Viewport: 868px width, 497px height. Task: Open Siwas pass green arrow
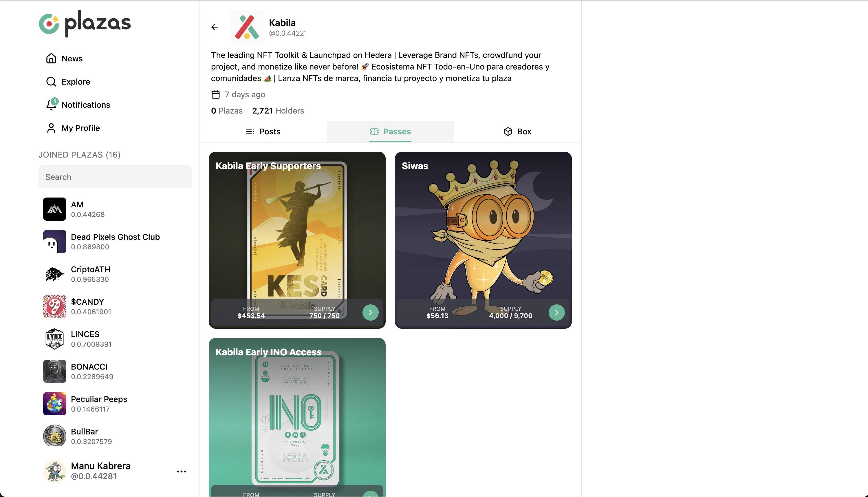[x=556, y=312]
